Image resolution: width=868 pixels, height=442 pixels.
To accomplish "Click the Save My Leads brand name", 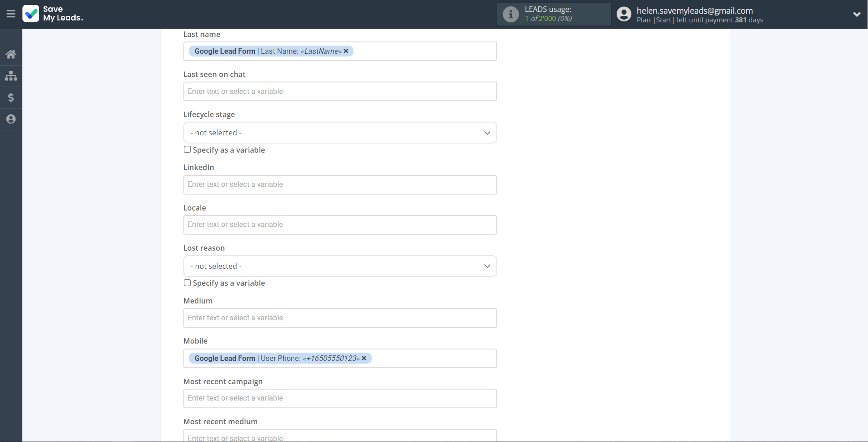I will click(x=63, y=14).
